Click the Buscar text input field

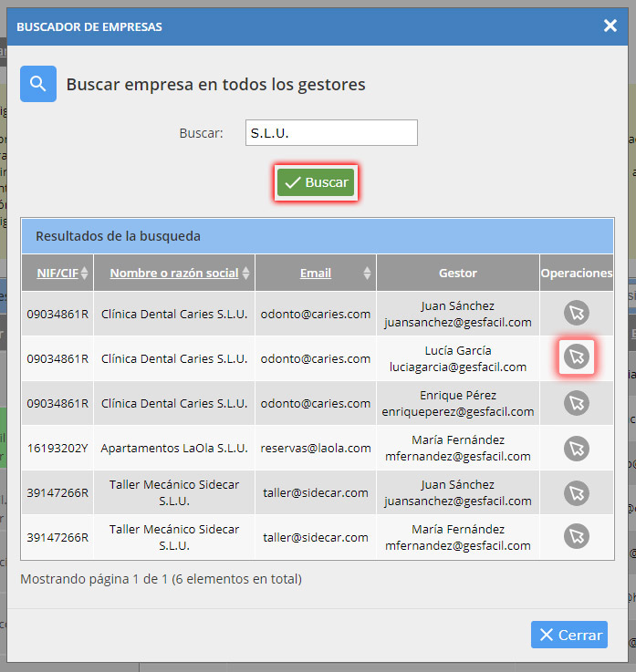(331, 133)
